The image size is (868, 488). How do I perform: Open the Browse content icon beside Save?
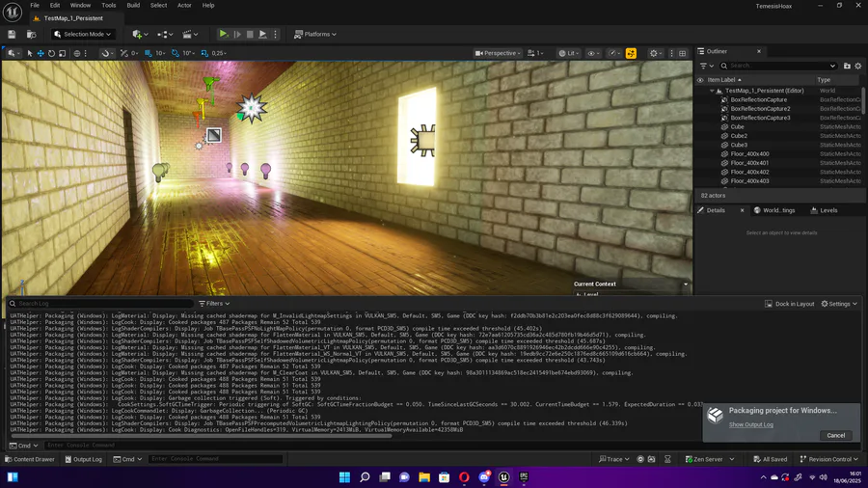(x=32, y=35)
